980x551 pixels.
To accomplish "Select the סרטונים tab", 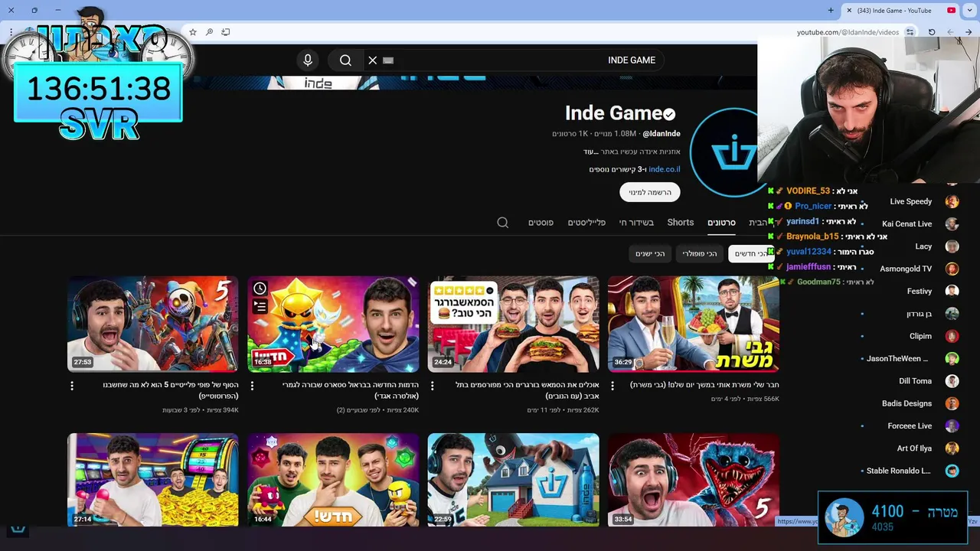I will coord(721,223).
